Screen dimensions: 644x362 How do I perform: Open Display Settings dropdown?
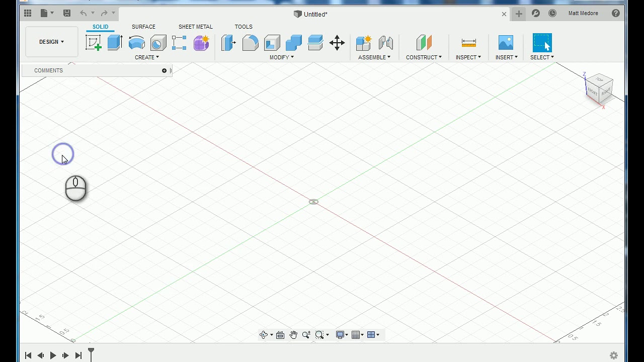click(342, 335)
